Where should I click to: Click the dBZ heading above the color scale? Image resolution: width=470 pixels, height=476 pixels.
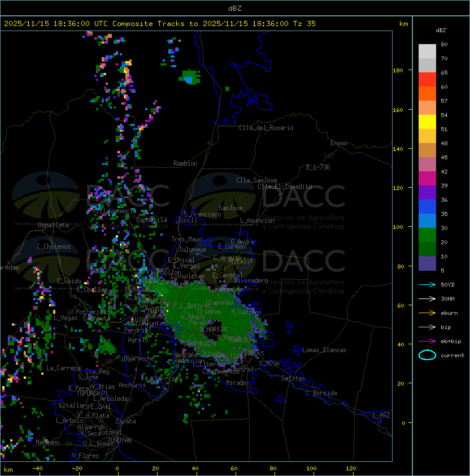[x=441, y=31]
